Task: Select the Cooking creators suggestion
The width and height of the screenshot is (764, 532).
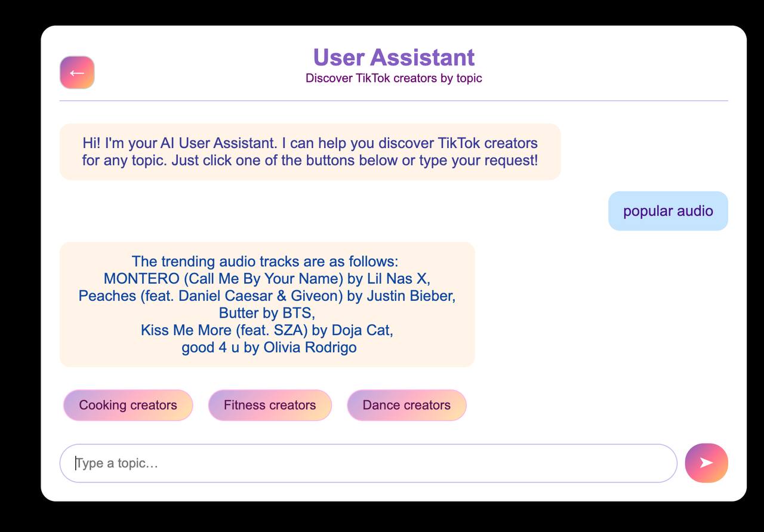Action: pyautogui.click(x=128, y=405)
